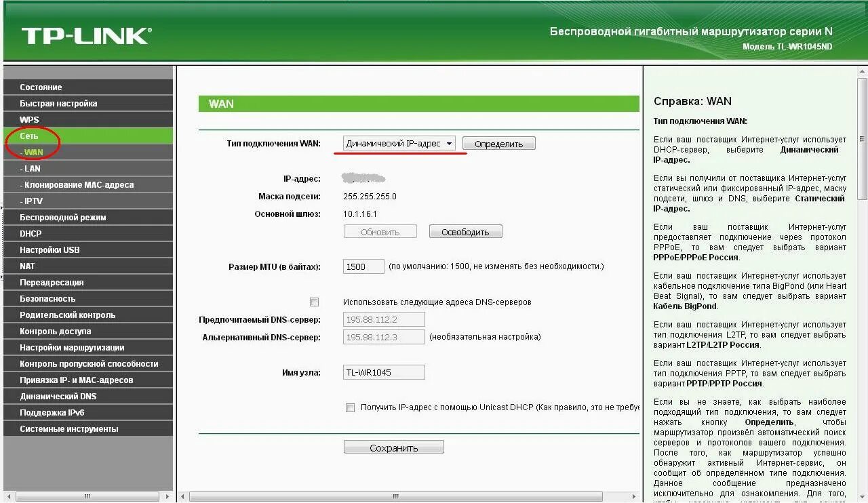Click the help panel scroll-up arrow

pos(863,71)
